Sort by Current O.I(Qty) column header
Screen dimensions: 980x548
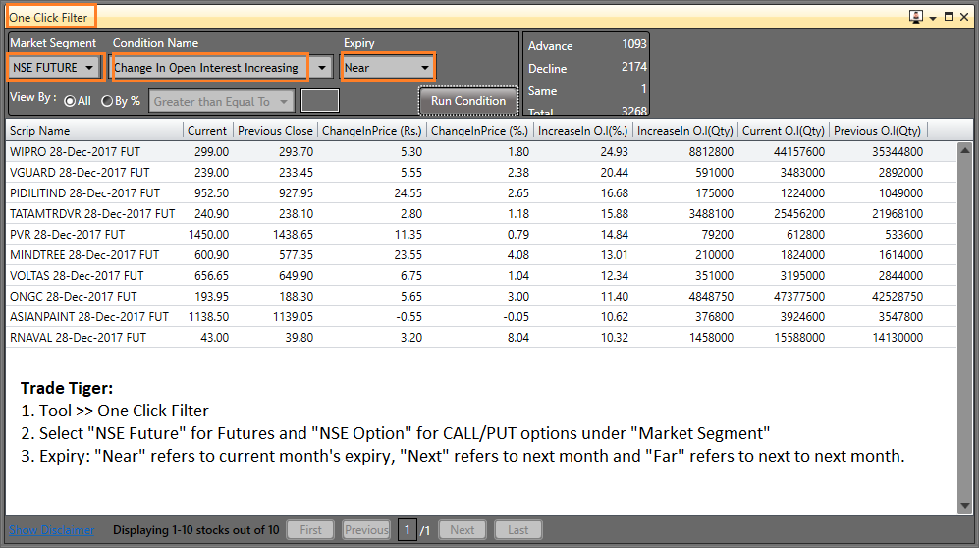784,130
